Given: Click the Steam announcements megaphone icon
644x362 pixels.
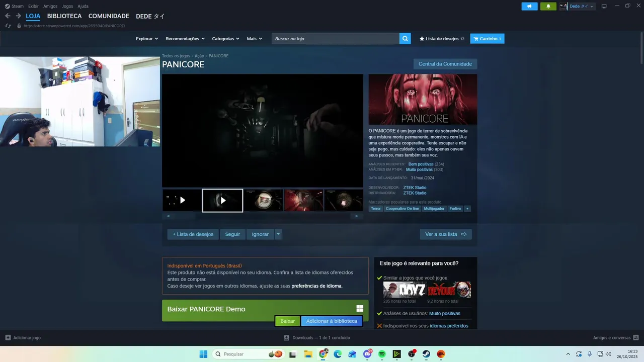Looking at the screenshot, I should coord(529,6).
